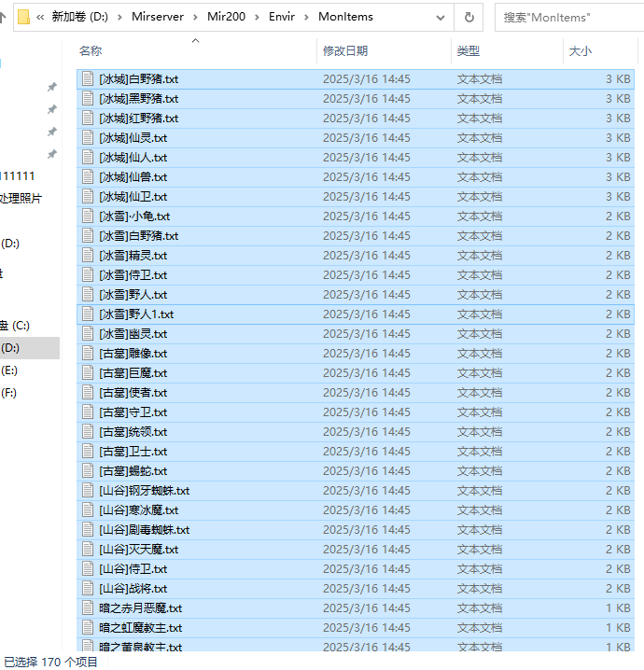Click file icon of [冰雪]精灵.txt
Screen dimensions: 644x670
88,256
